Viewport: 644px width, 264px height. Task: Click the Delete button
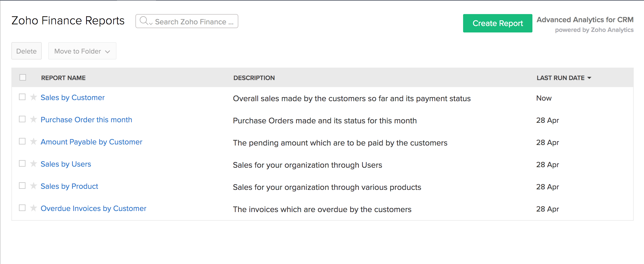26,51
